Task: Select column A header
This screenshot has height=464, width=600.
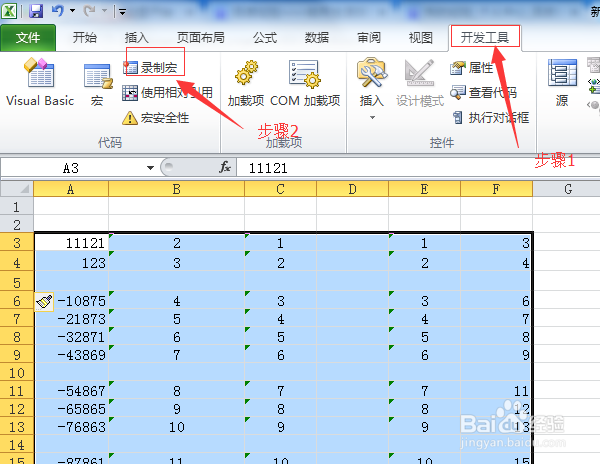Action: (71, 189)
